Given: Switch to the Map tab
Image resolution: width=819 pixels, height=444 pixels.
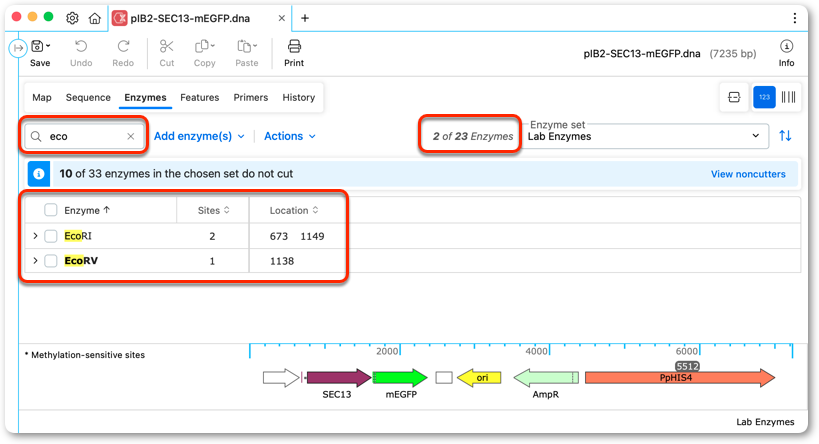Looking at the screenshot, I should [42, 97].
